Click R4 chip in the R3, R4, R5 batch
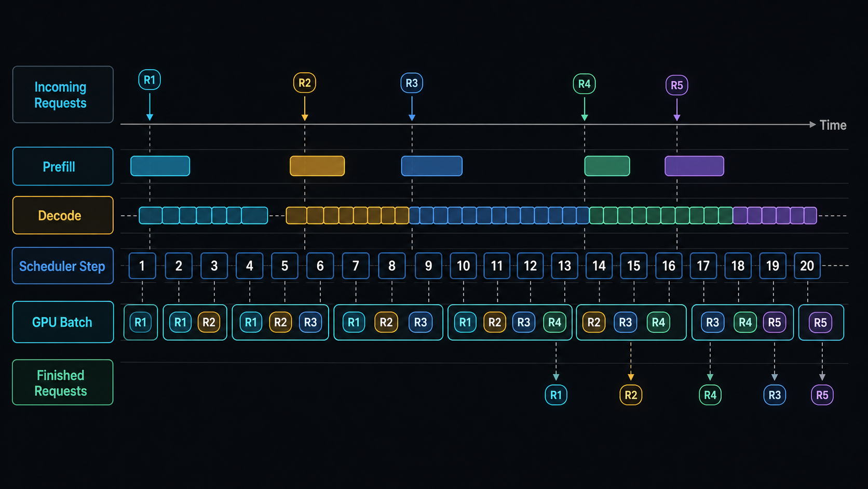868x489 pixels. pyautogui.click(x=745, y=322)
